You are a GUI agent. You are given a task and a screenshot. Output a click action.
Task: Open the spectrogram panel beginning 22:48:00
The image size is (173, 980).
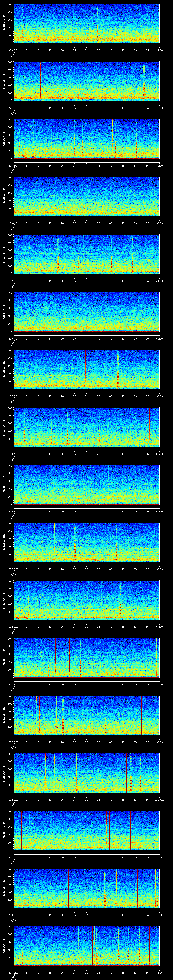tap(86, 139)
